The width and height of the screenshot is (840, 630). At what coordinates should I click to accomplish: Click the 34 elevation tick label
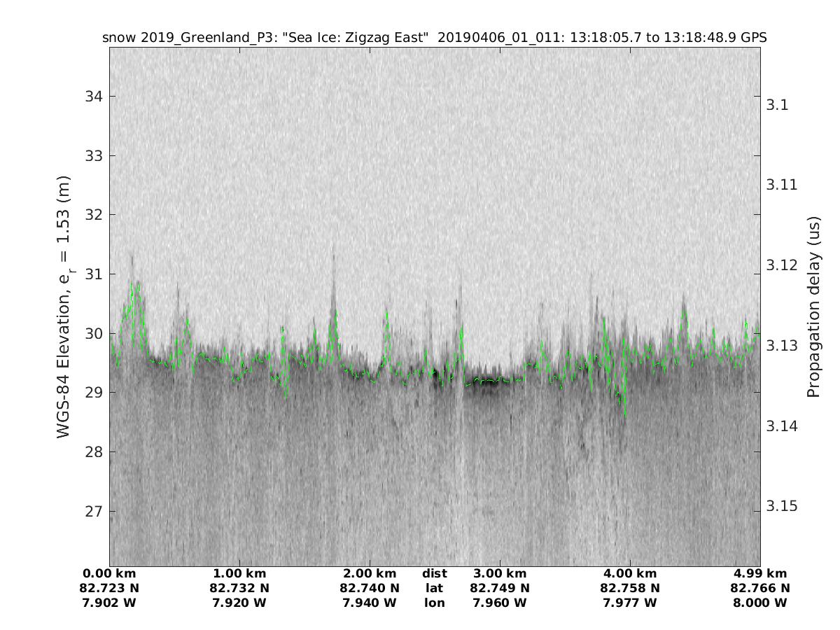click(x=93, y=96)
